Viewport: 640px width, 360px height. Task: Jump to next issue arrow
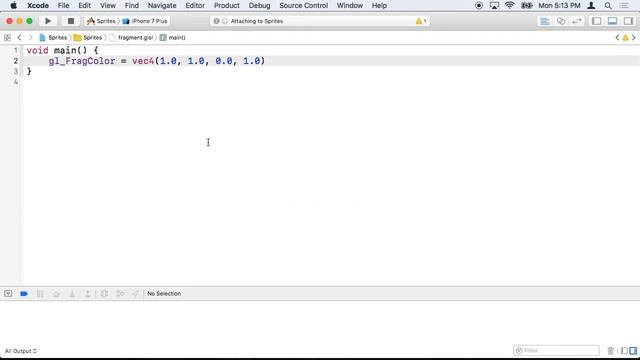633,38
